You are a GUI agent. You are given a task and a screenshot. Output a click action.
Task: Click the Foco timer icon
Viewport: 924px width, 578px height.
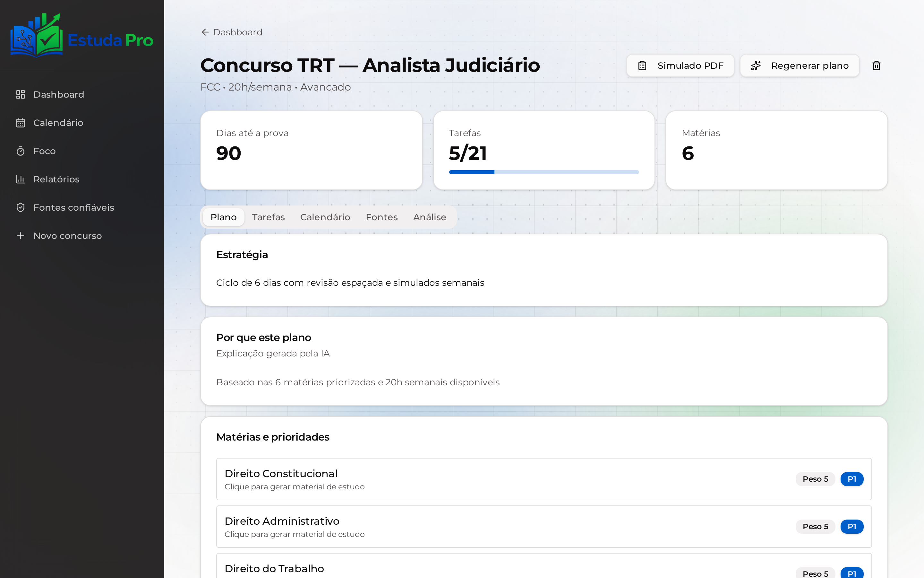[x=21, y=151]
